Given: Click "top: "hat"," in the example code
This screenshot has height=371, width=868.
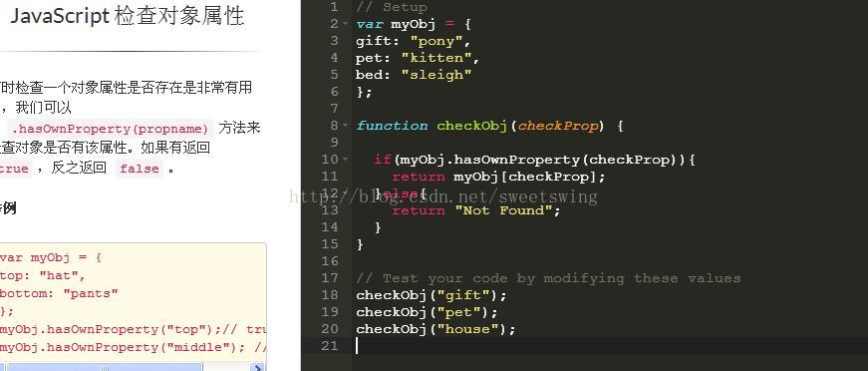Looking at the screenshot, I should point(43,275).
